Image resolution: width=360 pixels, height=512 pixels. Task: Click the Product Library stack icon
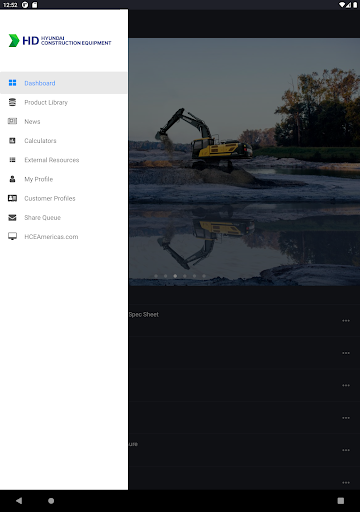click(x=12, y=102)
